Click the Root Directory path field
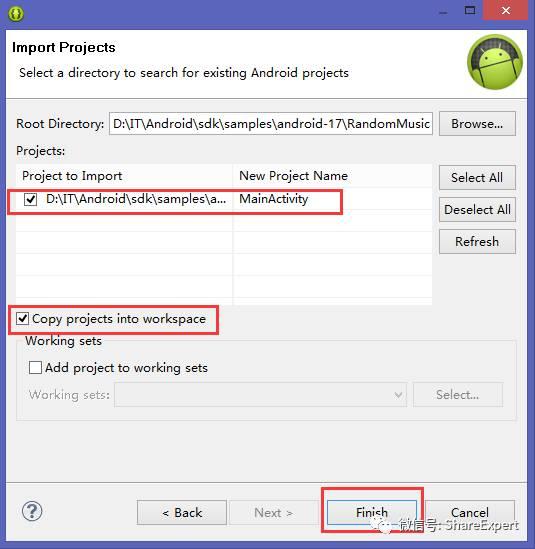Image resolution: width=535 pixels, height=549 pixels. [271, 124]
